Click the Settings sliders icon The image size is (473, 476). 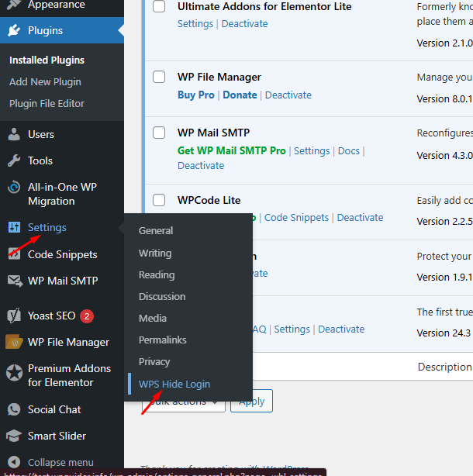(x=14, y=227)
